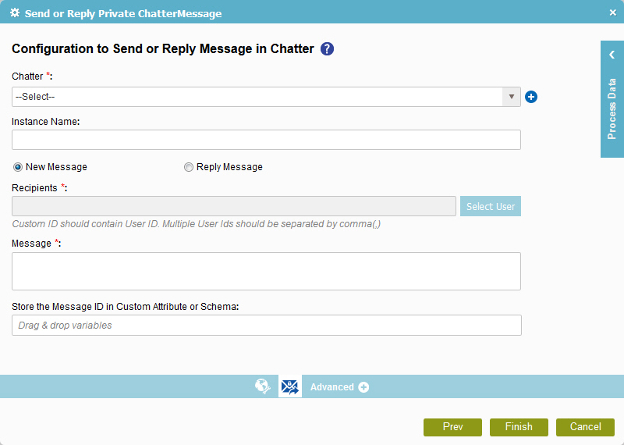Click the Store Message ID variables field
This screenshot has height=445, width=624.
[266, 325]
